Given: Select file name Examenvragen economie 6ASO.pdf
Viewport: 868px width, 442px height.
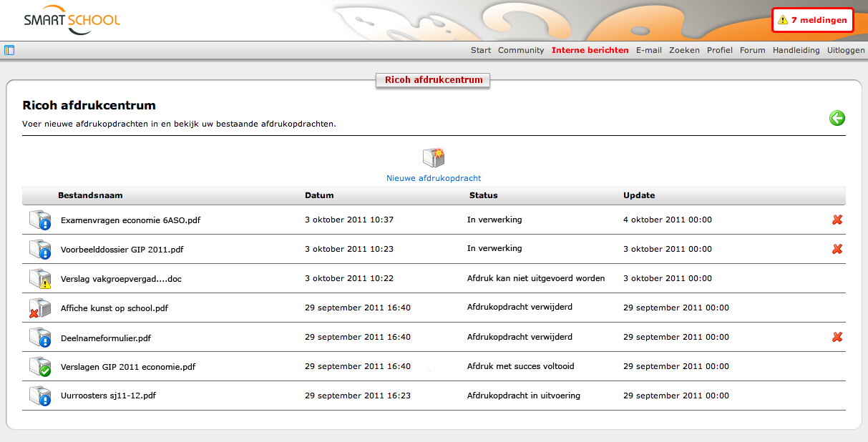Looking at the screenshot, I should [130, 220].
